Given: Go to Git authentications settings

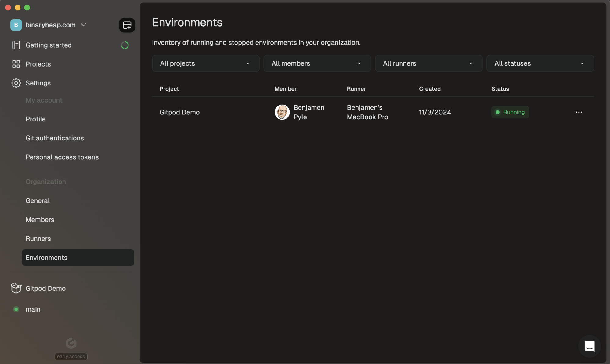Looking at the screenshot, I should point(55,138).
